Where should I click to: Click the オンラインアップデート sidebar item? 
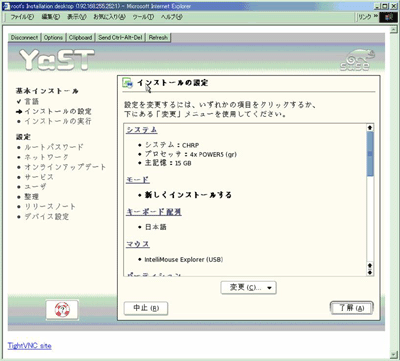(x=65, y=167)
